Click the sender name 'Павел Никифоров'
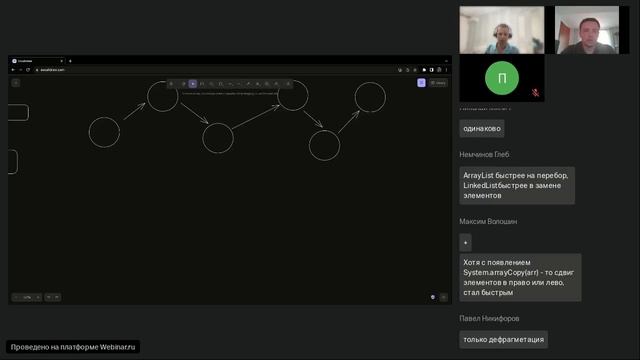Viewport: 640px width, 360px height. [489, 318]
